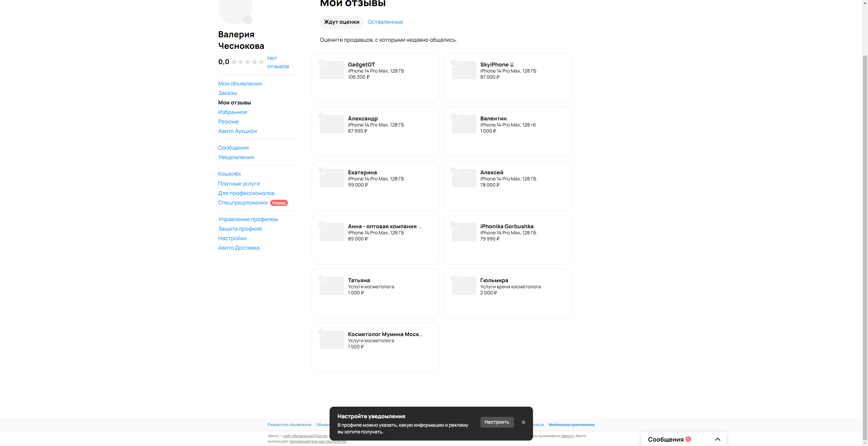The width and height of the screenshot is (868, 446).
Task: Open Кошелёк sidebar link
Action: (x=230, y=174)
